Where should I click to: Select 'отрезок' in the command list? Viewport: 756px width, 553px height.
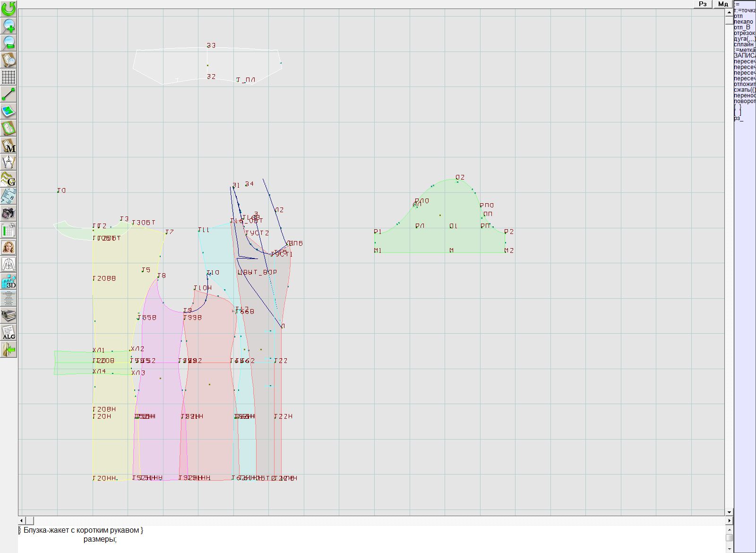744,33
